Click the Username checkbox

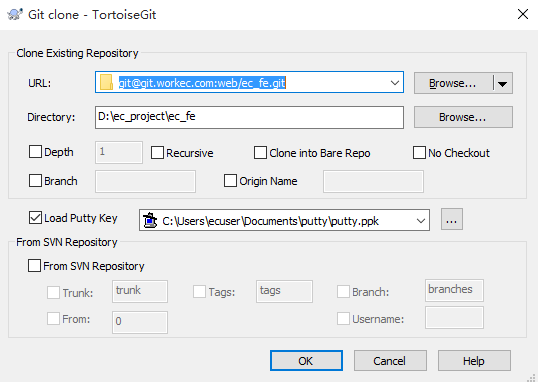tap(343, 319)
